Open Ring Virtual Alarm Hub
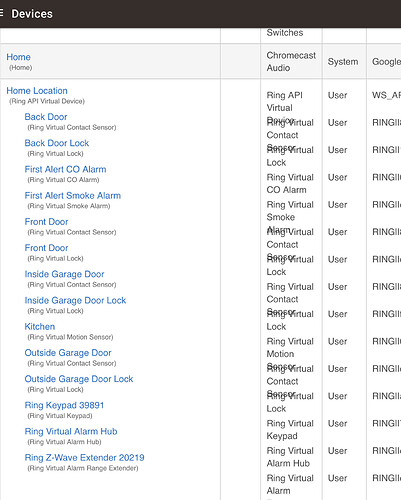The image size is (401, 500). click(71, 431)
